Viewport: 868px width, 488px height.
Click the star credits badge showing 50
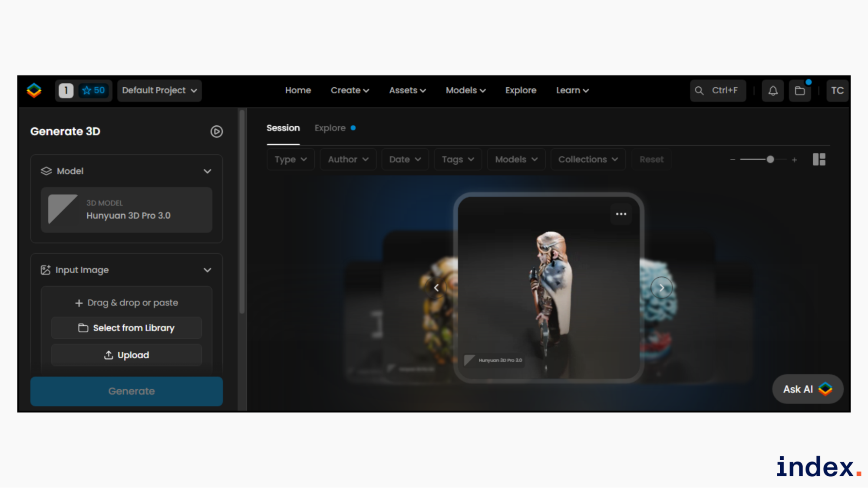pos(94,90)
